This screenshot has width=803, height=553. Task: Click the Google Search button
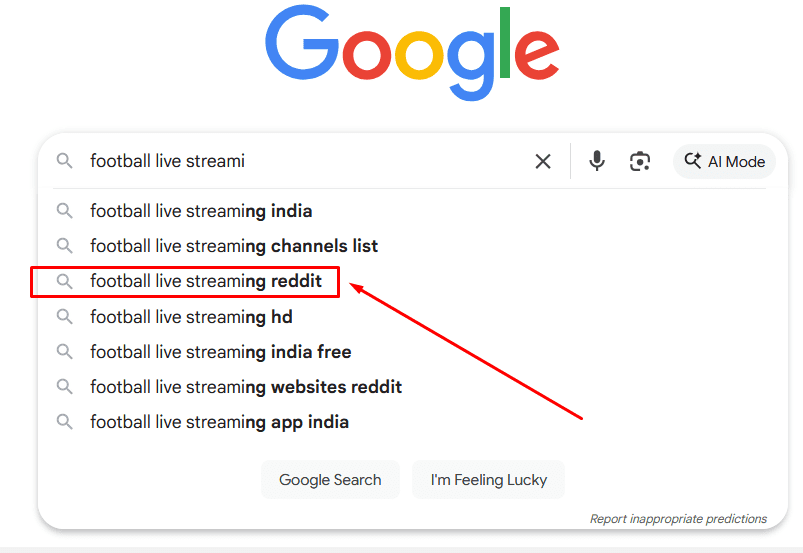(330, 480)
